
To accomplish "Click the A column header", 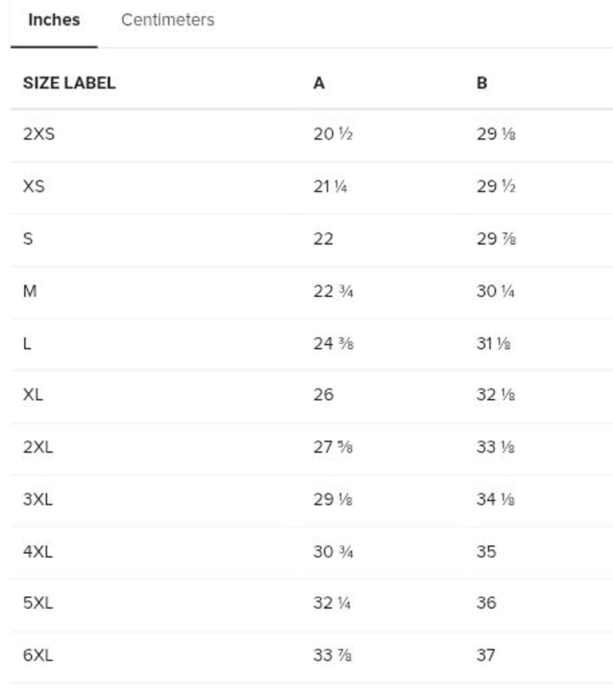I will click(x=319, y=83).
